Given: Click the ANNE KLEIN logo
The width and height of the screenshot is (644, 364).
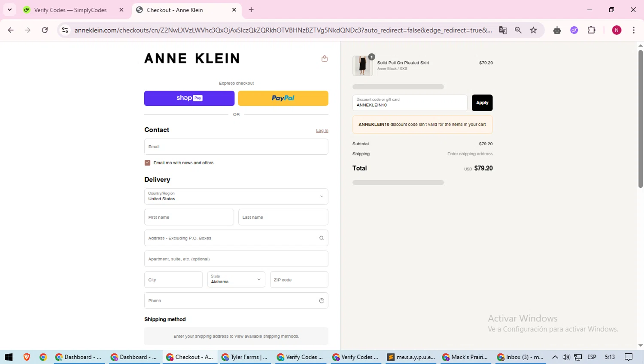Looking at the screenshot, I should coord(192,58).
